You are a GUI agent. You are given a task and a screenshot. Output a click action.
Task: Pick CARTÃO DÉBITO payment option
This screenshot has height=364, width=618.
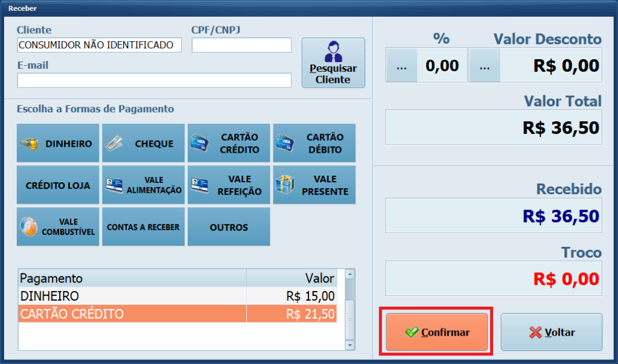coord(314,144)
